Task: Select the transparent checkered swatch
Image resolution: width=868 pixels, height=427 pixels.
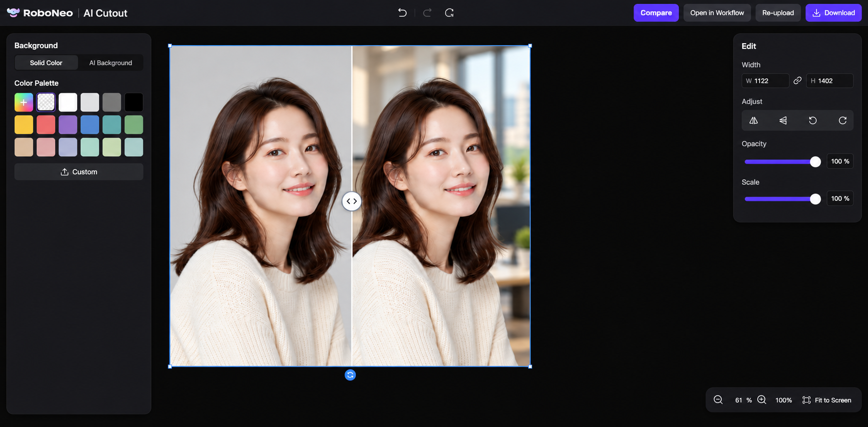Action: (46, 102)
